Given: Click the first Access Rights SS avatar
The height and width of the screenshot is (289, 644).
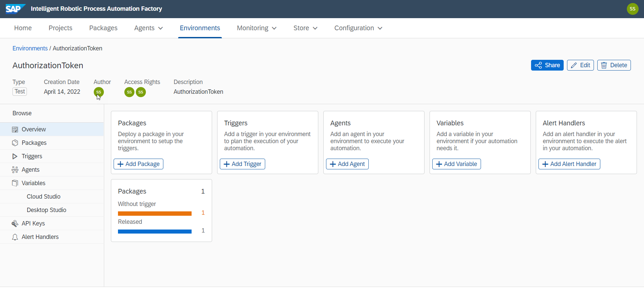Looking at the screenshot, I should coord(129,92).
